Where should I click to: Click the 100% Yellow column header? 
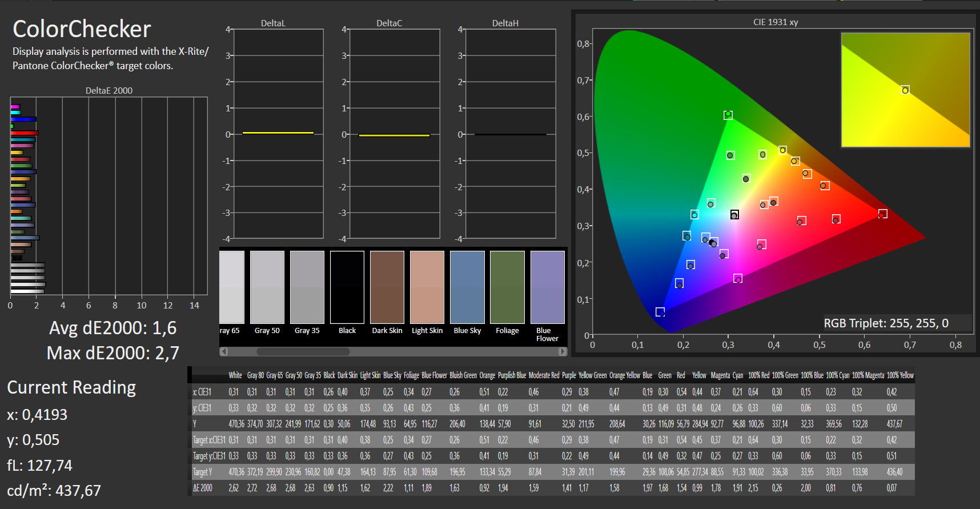900,375
